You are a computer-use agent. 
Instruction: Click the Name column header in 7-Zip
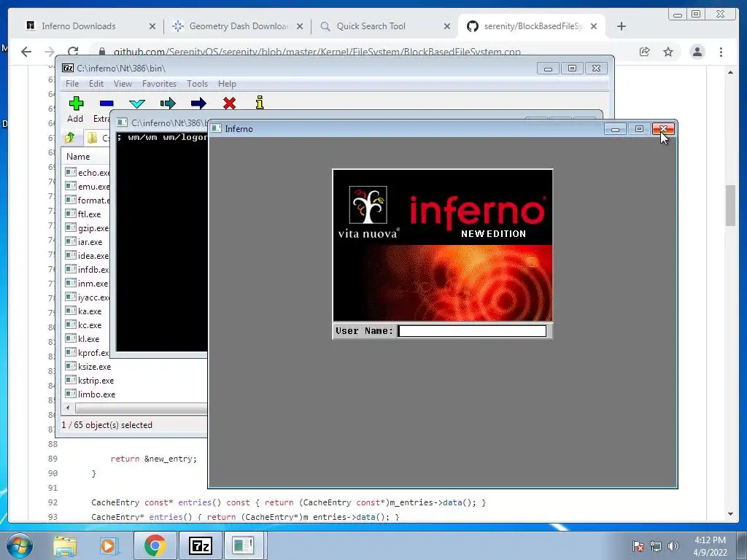pos(78,157)
